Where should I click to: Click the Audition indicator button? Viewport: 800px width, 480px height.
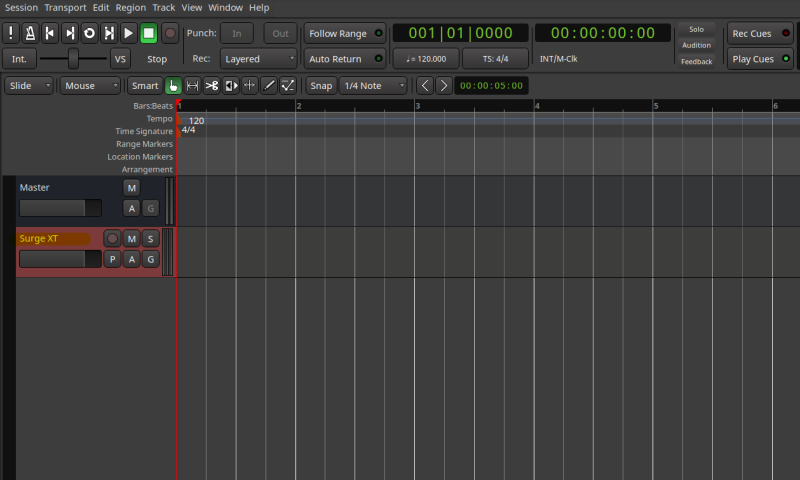click(696, 45)
